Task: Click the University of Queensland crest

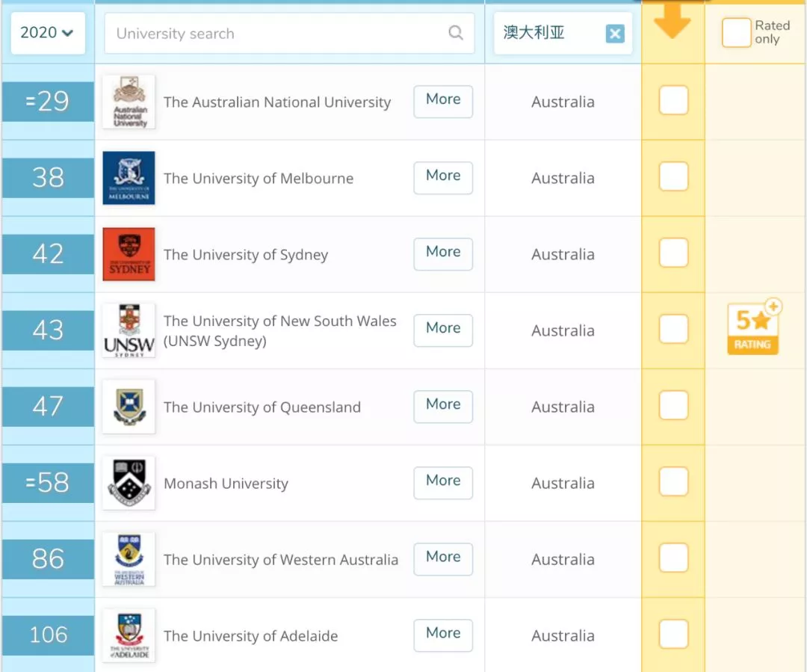Action: pyautogui.click(x=129, y=407)
